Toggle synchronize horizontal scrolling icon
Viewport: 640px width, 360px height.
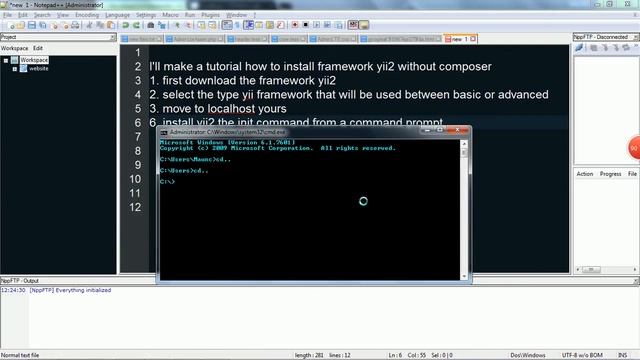pos(212,25)
